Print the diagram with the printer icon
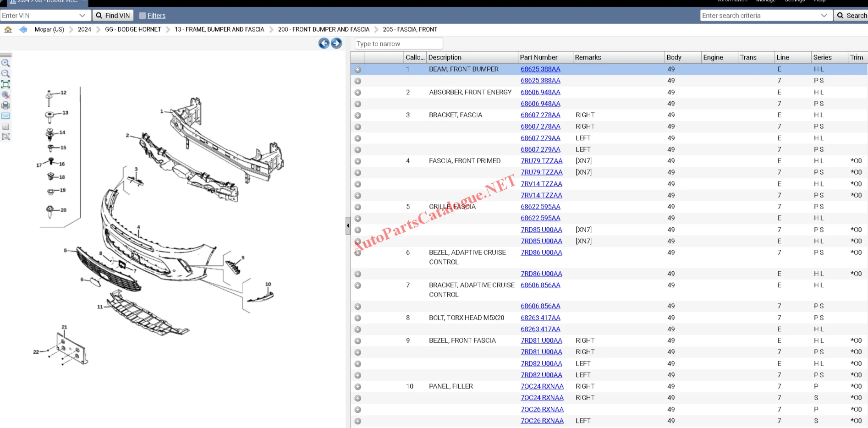 click(5, 105)
